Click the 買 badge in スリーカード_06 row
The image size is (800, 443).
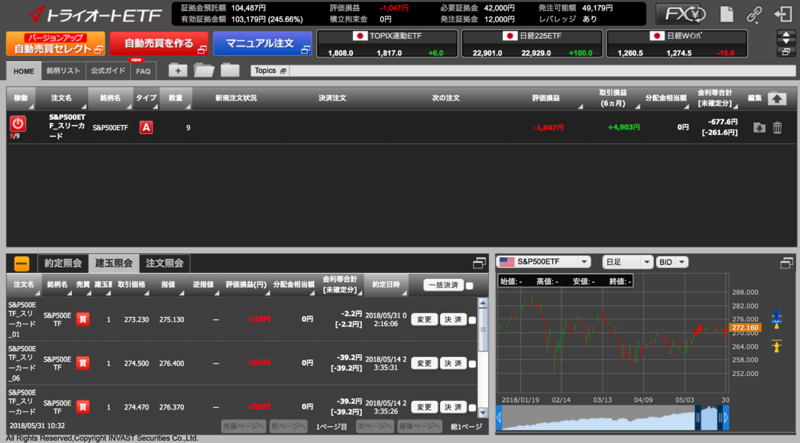pyautogui.click(x=83, y=363)
